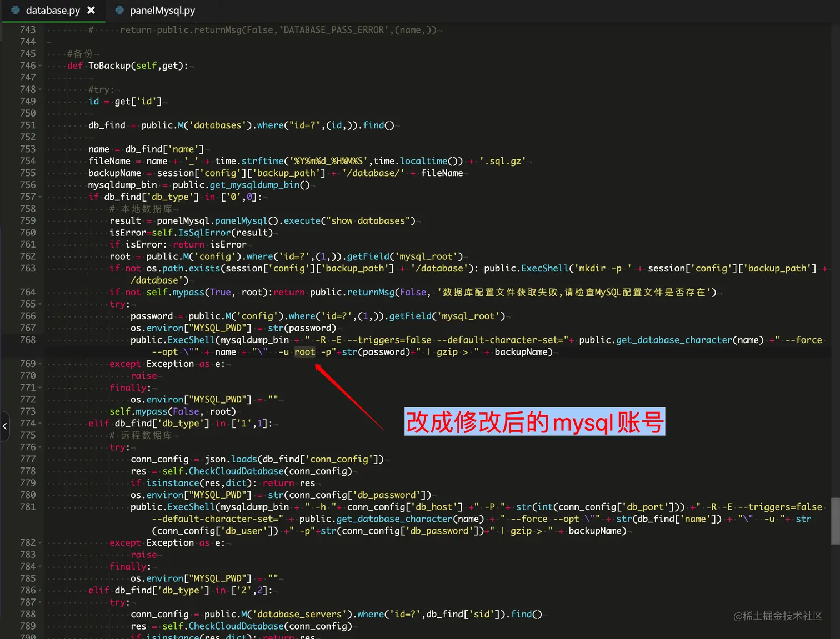840x639 pixels.
Task: Fold the ToBackup function at line 746
Action: pyautogui.click(x=40, y=66)
